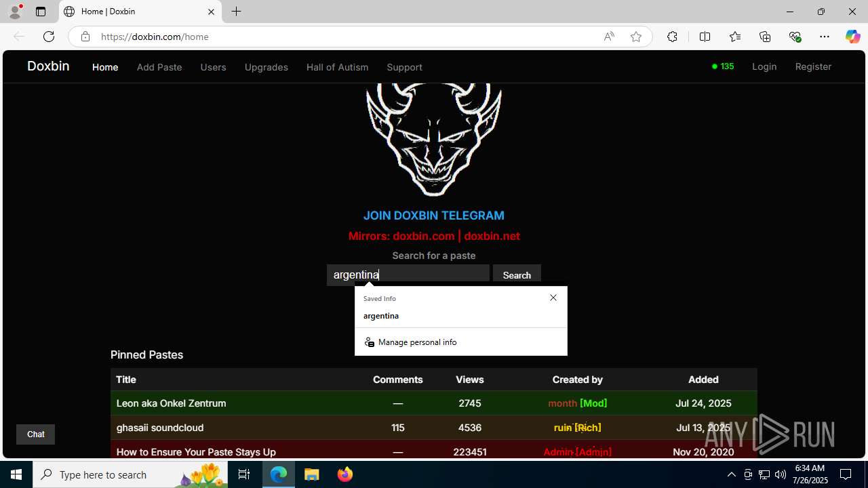This screenshot has height=488, width=868.
Task: Open the Users nav item
Action: coord(213,67)
